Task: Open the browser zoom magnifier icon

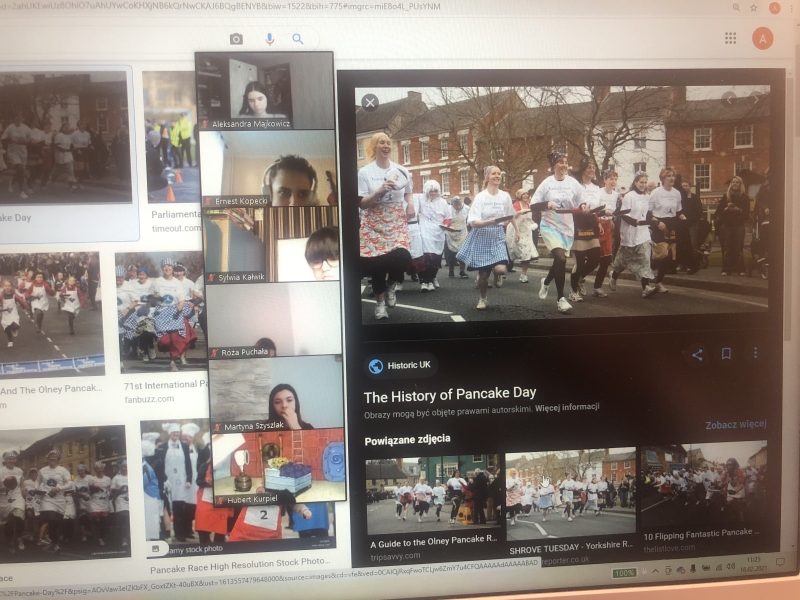Action: [x=736, y=8]
